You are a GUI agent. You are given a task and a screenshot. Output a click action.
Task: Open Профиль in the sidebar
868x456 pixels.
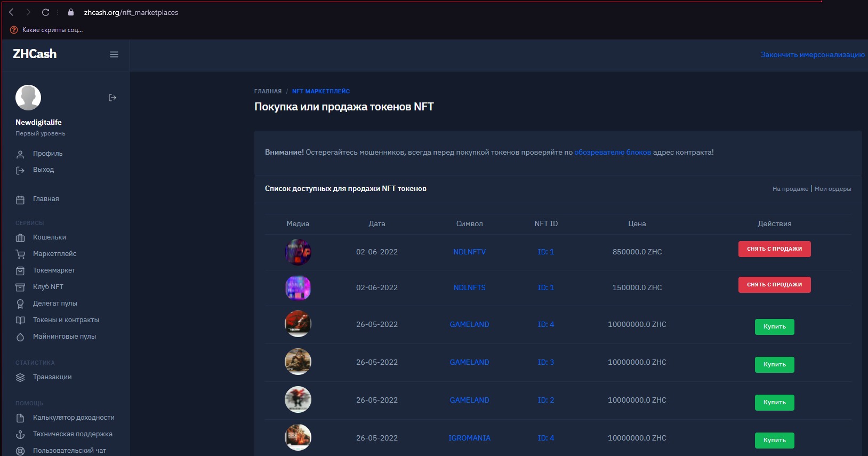[47, 154]
